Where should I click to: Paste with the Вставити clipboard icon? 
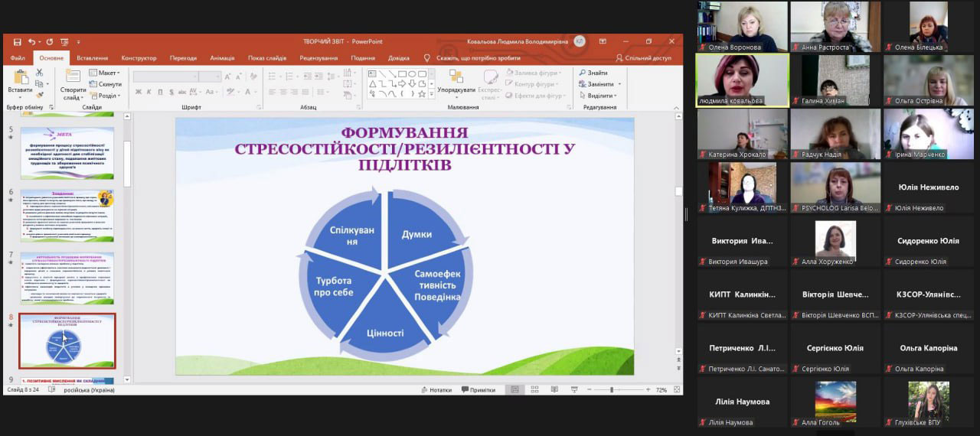[20, 83]
